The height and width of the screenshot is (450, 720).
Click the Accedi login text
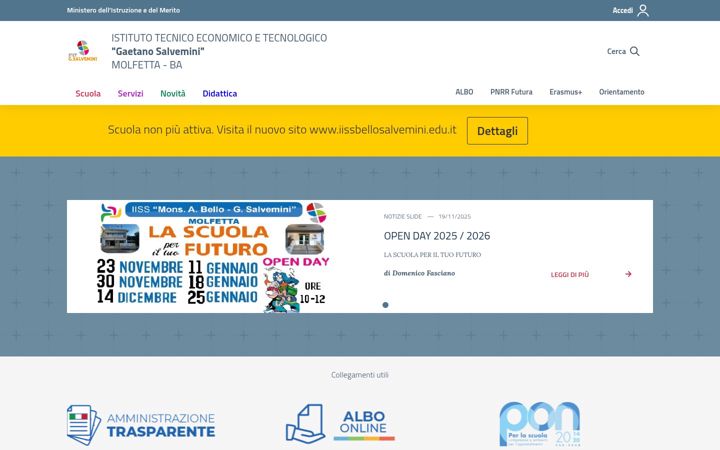[x=623, y=10]
